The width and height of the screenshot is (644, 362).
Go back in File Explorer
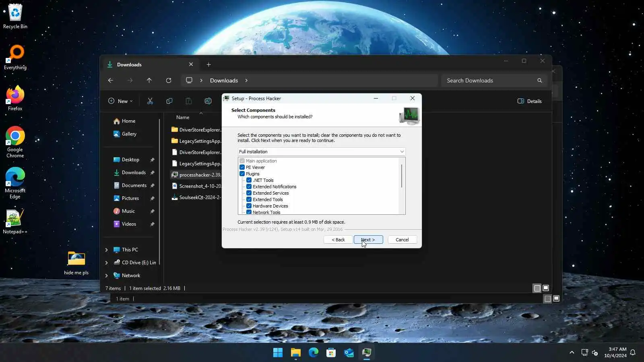click(x=111, y=80)
